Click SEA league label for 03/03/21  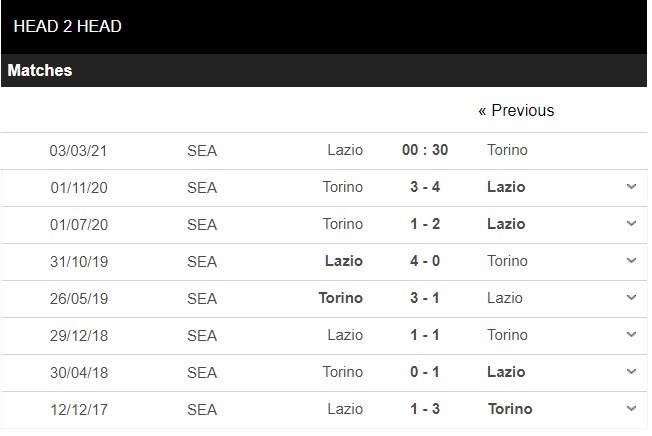pos(202,150)
